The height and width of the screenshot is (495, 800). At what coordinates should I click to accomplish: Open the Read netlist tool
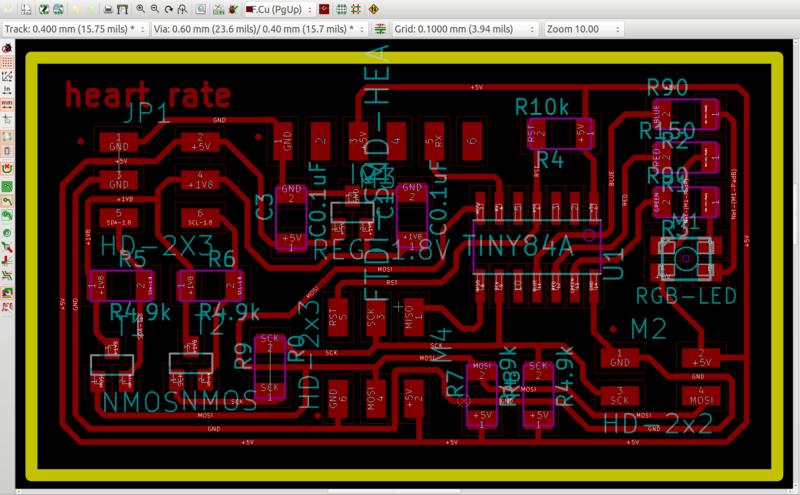click(x=219, y=9)
